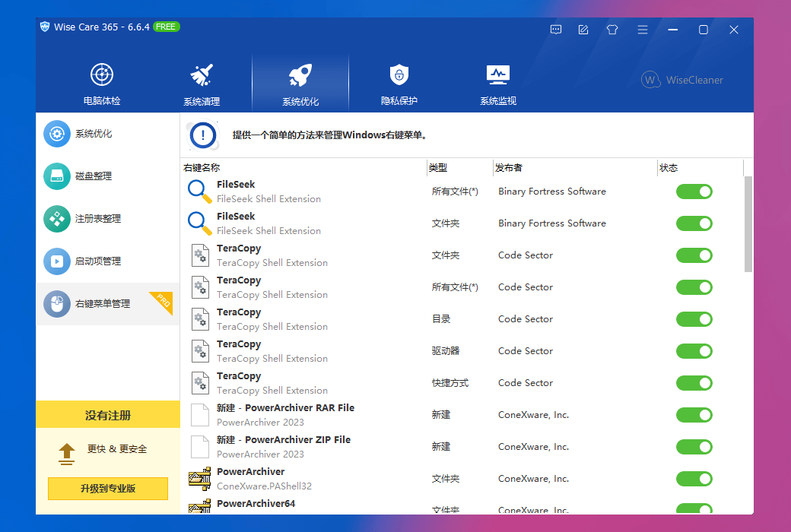The height and width of the screenshot is (532, 791).
Task: Click the 没有注册 banner
Action: point(108,415)
